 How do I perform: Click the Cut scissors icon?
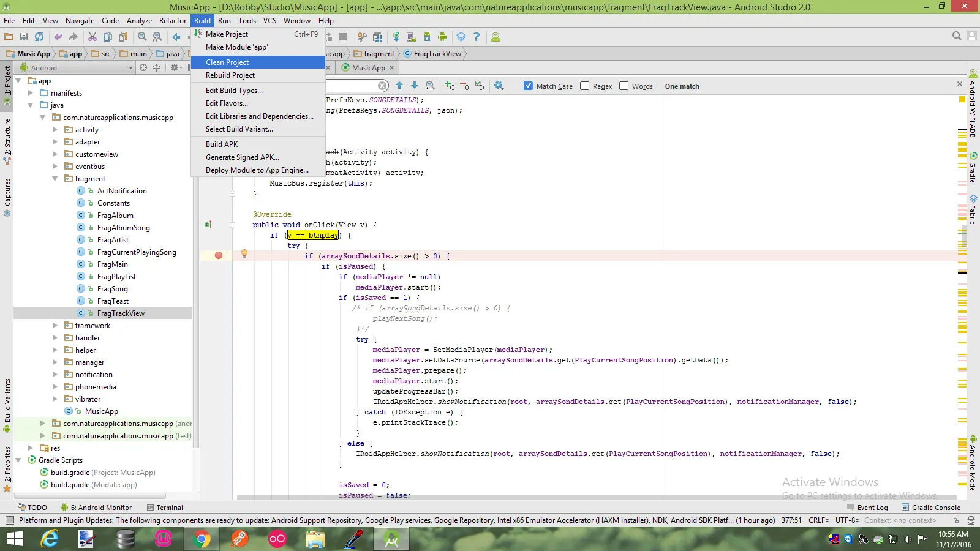(x=92, y=37)
